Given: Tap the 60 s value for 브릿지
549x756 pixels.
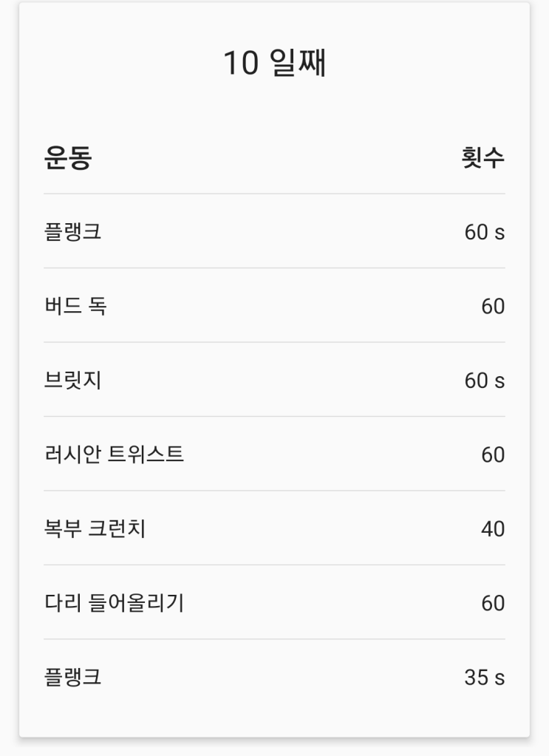Looking at the screenshot, I should tap(484, 381).
